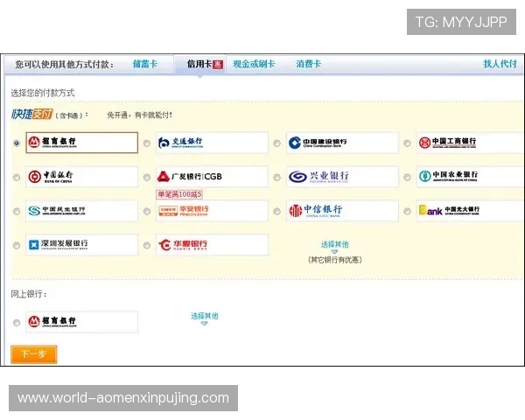525x420 pixels.
Task: Click the orange 下一步 button
Action: coord(34,354)
